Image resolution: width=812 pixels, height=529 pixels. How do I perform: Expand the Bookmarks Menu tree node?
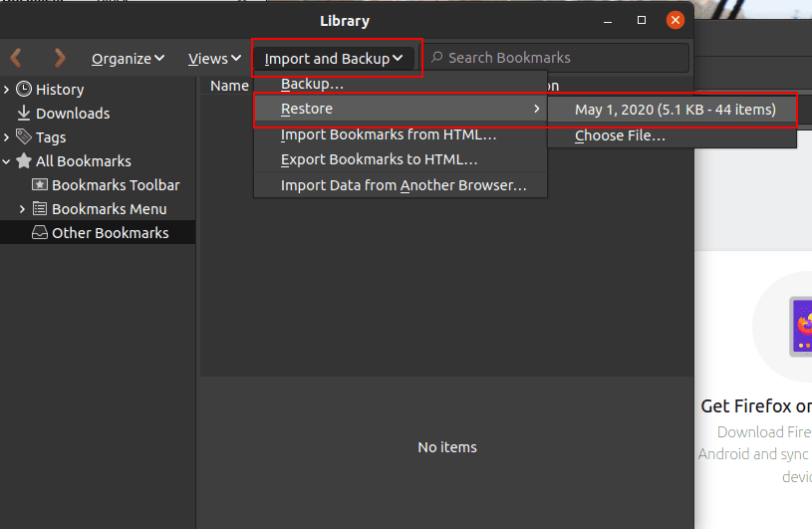pyautogui.click(x=22, y=209)
